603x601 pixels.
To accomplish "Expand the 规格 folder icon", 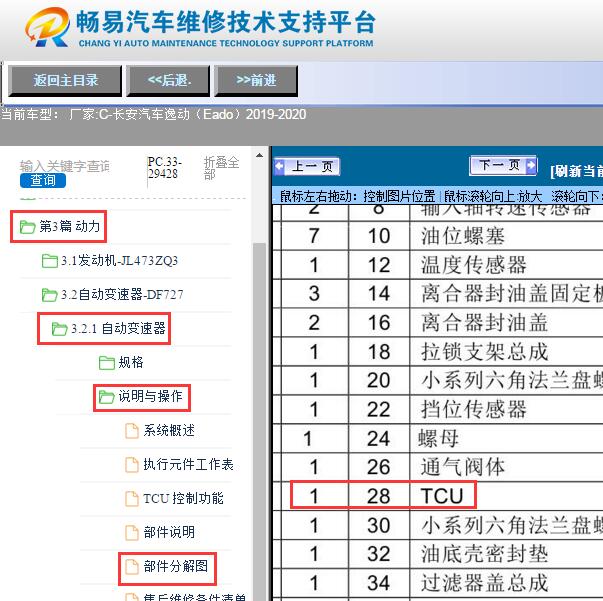I will (107, 363).
